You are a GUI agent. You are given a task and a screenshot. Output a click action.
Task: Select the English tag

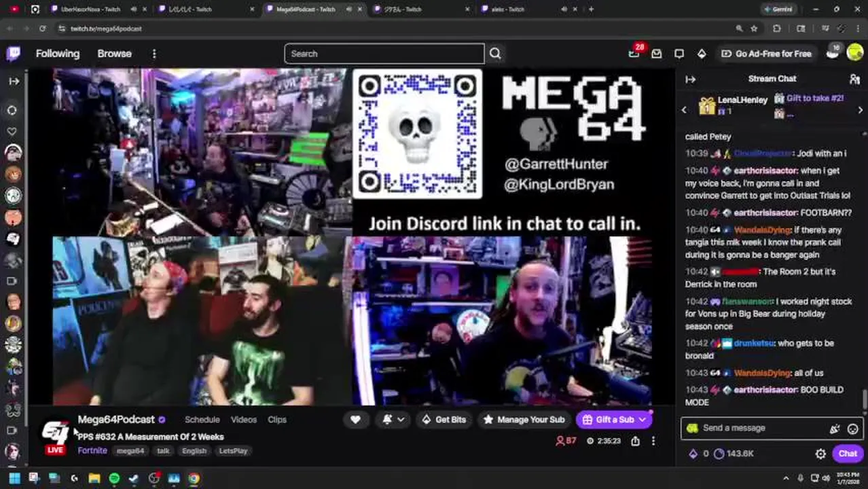(x=194, y=451)
